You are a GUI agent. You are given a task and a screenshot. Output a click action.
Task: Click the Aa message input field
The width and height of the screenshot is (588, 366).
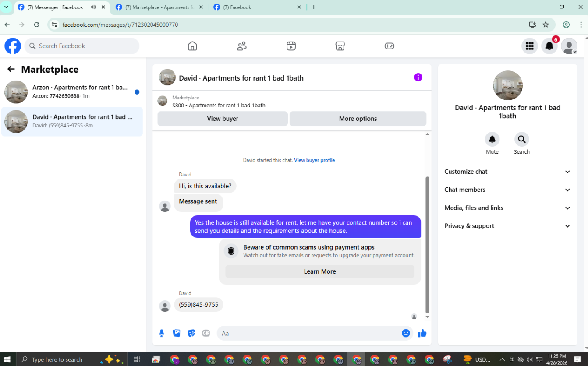click(x=309, y=333)
